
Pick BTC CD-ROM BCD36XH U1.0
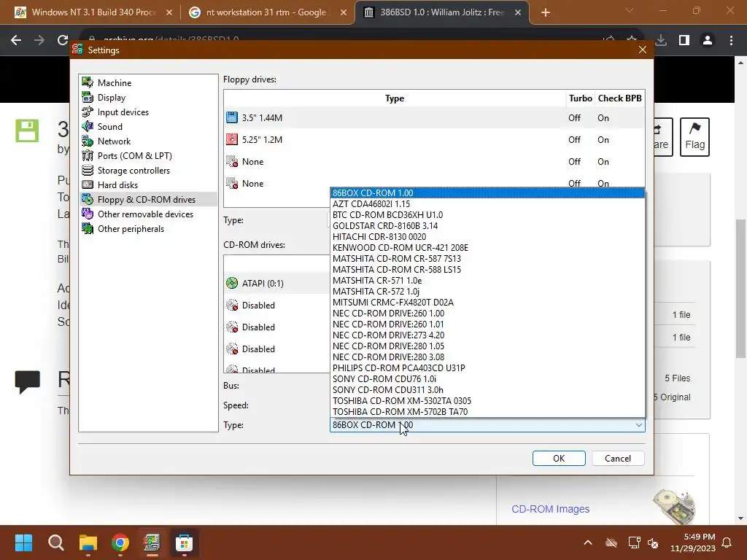pyautogui.click(x=487, y=215)
